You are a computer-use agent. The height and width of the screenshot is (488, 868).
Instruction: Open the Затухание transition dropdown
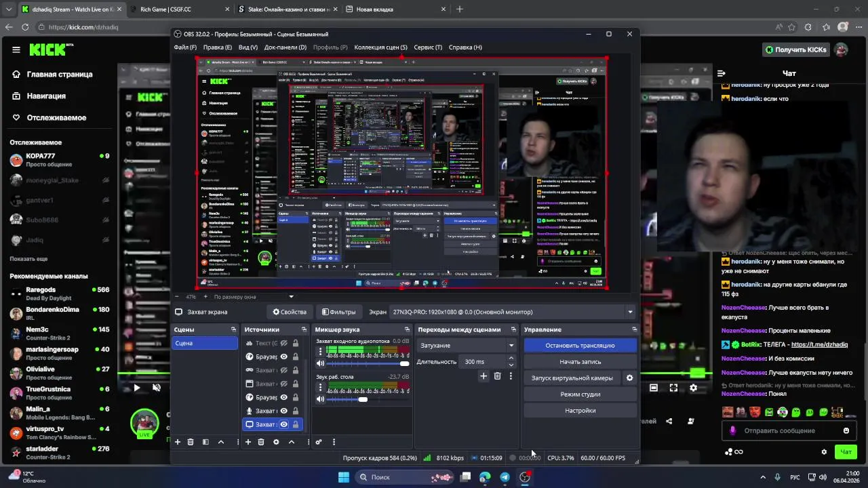467,346
